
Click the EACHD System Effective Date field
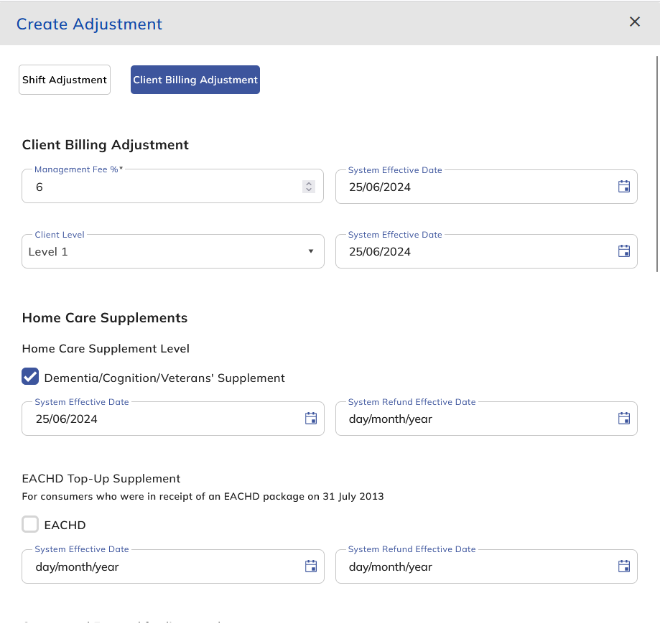tap(144, 566)
